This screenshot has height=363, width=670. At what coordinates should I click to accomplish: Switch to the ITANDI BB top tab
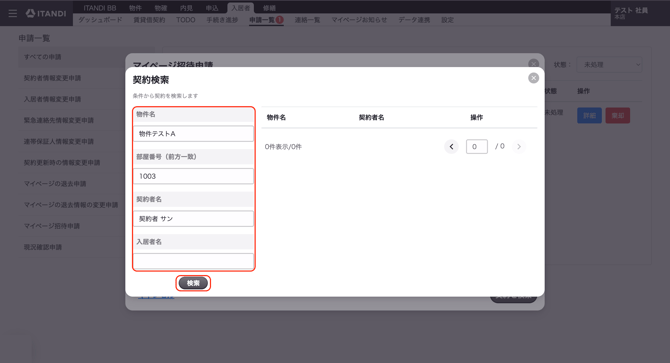tap(100, 8)
